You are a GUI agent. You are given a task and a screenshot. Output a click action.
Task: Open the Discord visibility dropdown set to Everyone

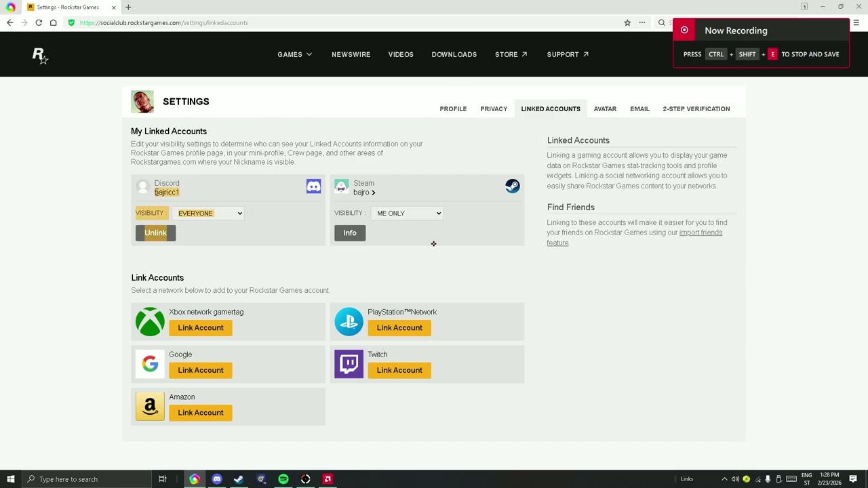[209, 213]
